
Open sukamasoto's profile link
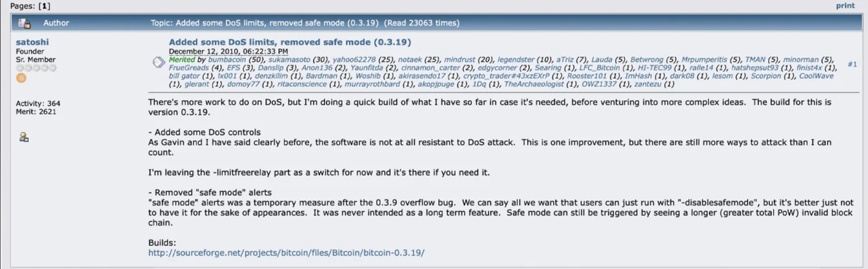[289, 60]
